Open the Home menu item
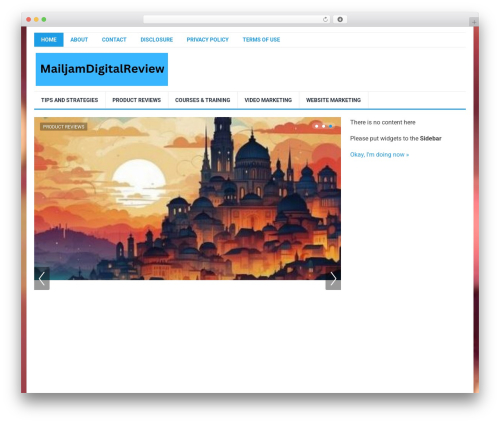 pos(49,40)
